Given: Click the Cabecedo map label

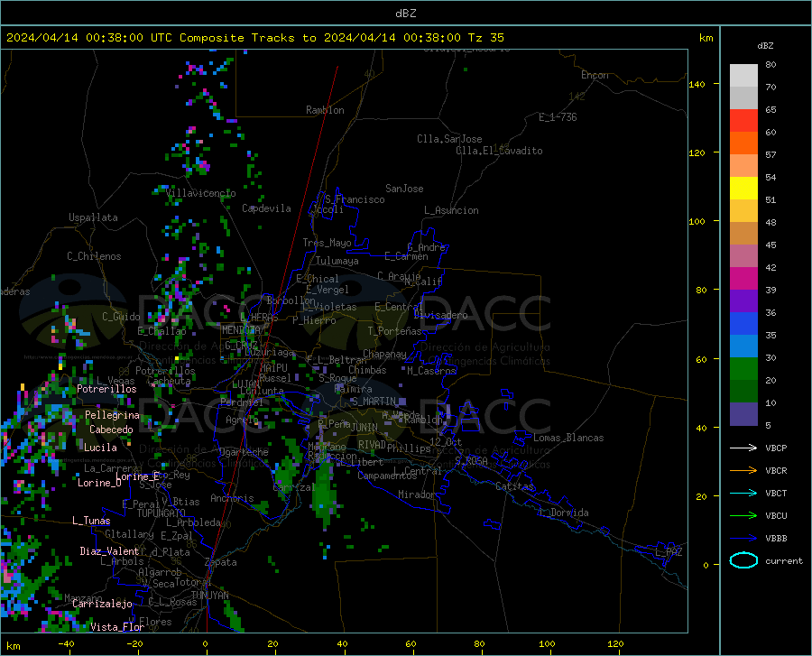Looking at the screenshot, I should (x=111, y=430).
